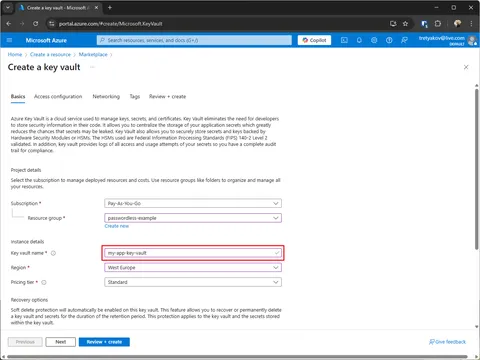
Task: Click the address bar URL
Action: click(110, 24)
